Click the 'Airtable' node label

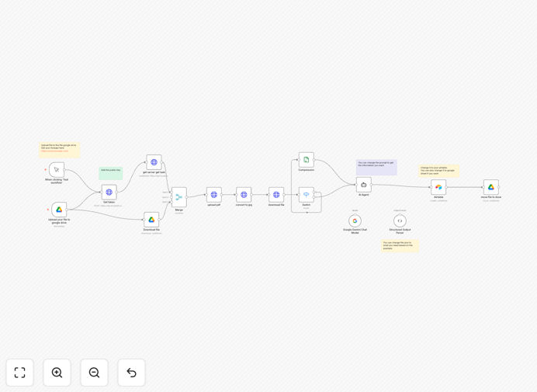pyautogui.click(x=438, y=197)
